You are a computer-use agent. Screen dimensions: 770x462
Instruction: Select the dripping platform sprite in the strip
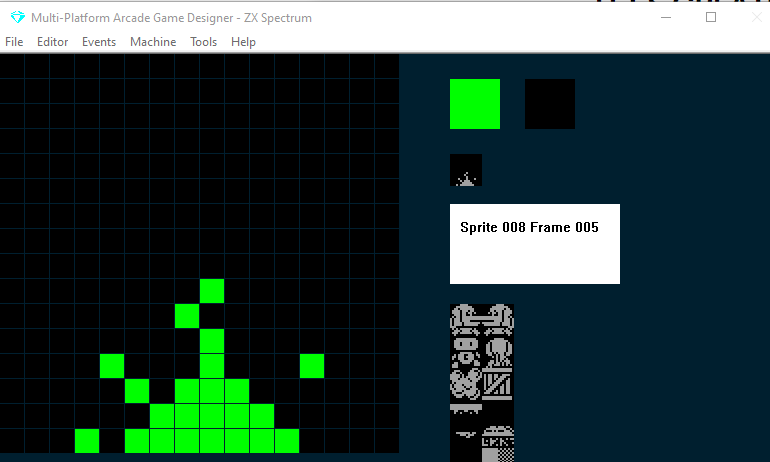(466, 409)
